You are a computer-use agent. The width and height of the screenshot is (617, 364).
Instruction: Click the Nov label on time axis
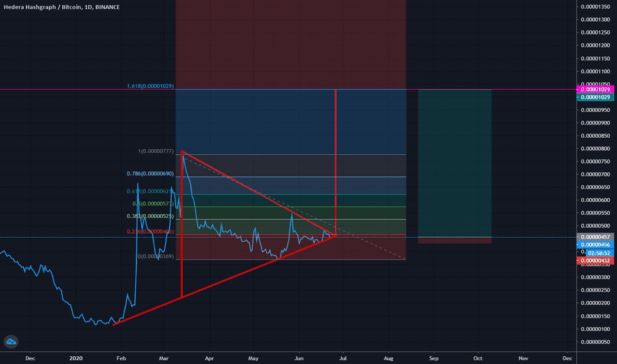click(x=524, y=358)
